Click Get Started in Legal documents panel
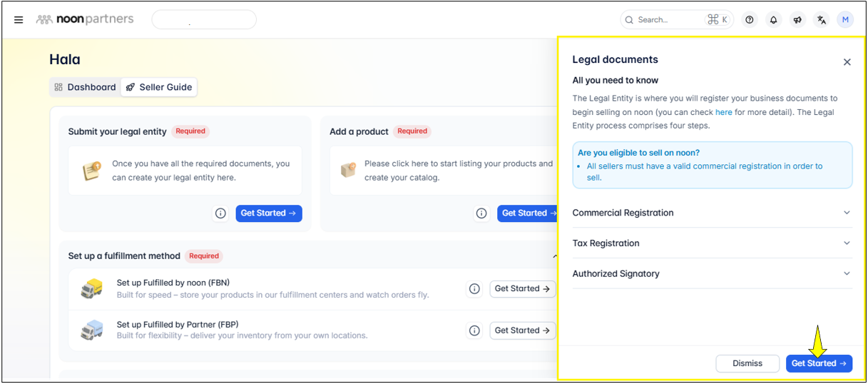Screen dimensions: 868x384 pos(819,363)
